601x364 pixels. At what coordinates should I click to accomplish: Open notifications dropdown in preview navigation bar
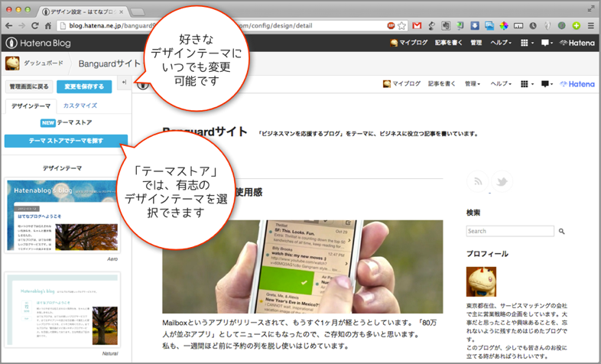pyautogui.click(x=547, y=83)
